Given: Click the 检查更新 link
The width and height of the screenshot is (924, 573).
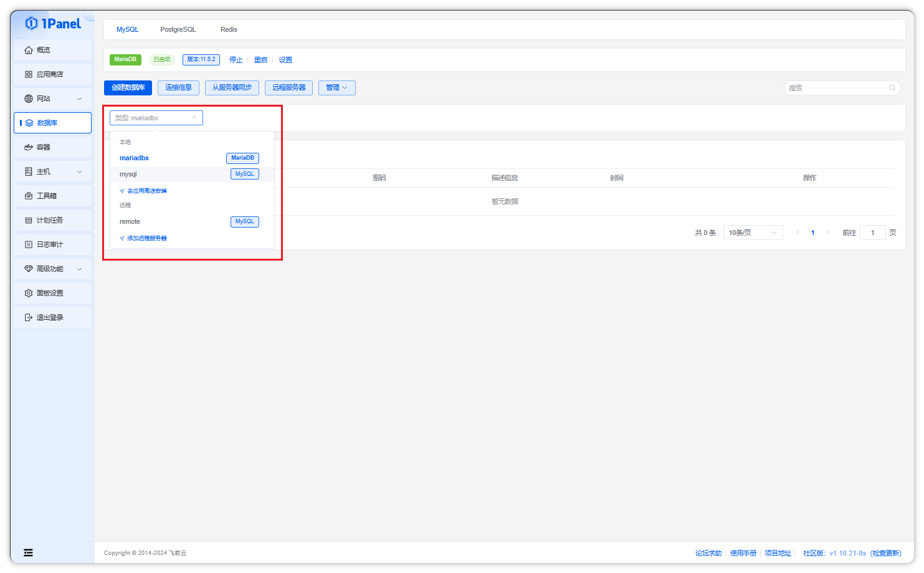Looking at the screenshot, I should pos(886,553).
